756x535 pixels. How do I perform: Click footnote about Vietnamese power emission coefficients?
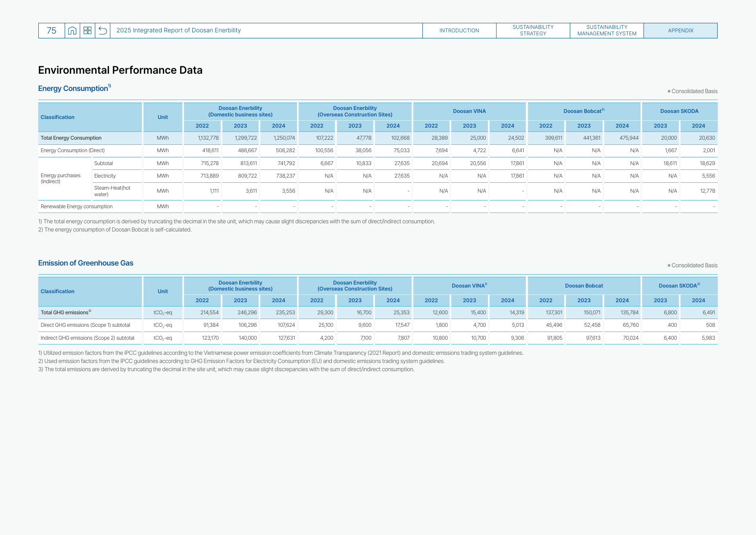pyautogui.click(x=281, y=353)
